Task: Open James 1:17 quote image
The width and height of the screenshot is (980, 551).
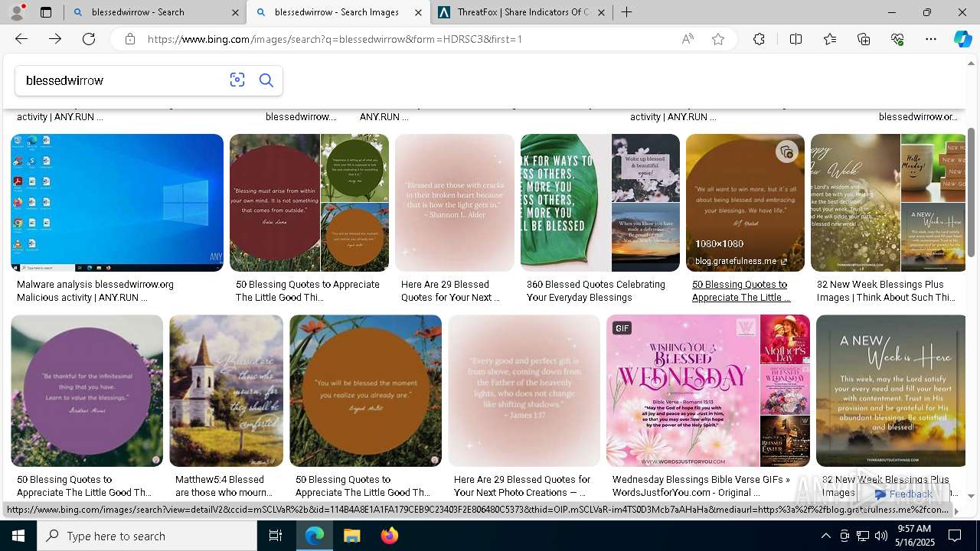Action: 524,390
